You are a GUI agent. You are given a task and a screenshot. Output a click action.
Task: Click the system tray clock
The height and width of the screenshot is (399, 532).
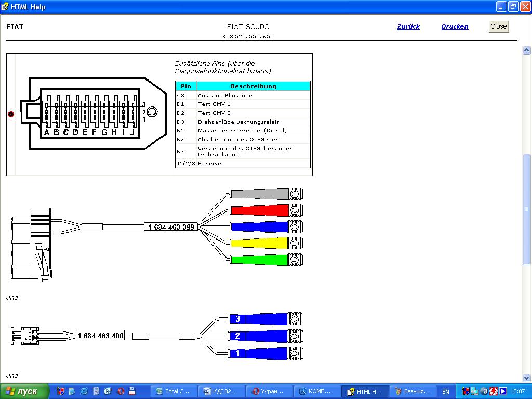517,391
